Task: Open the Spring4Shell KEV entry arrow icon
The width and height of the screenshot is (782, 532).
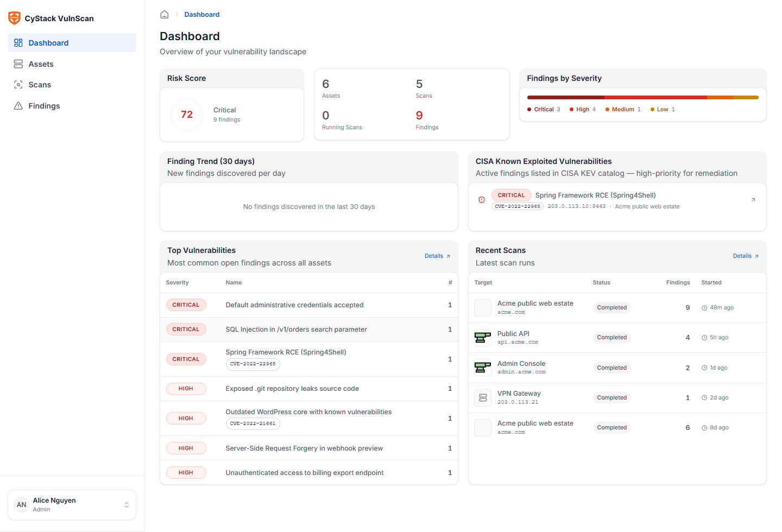Action: tap(753, 200)
